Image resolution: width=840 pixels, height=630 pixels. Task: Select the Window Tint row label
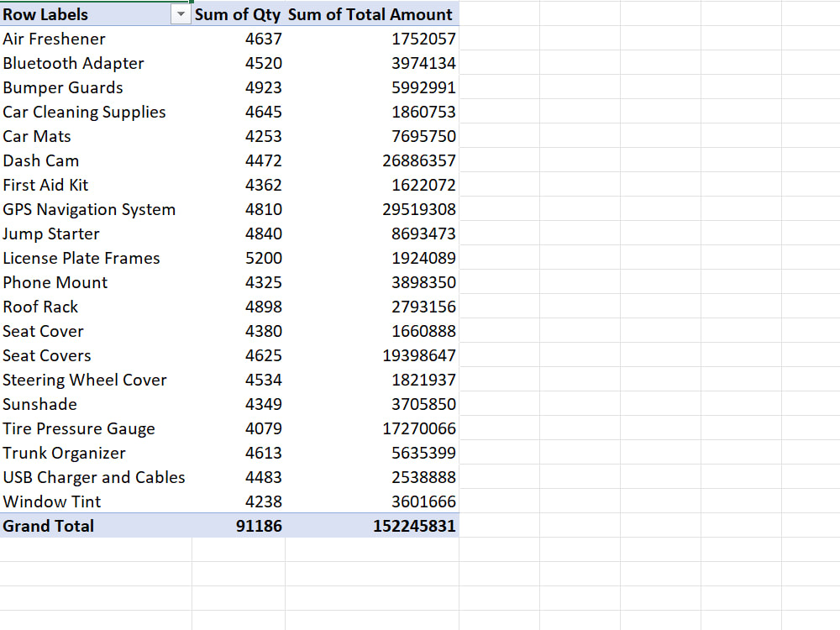pos(51,501)
